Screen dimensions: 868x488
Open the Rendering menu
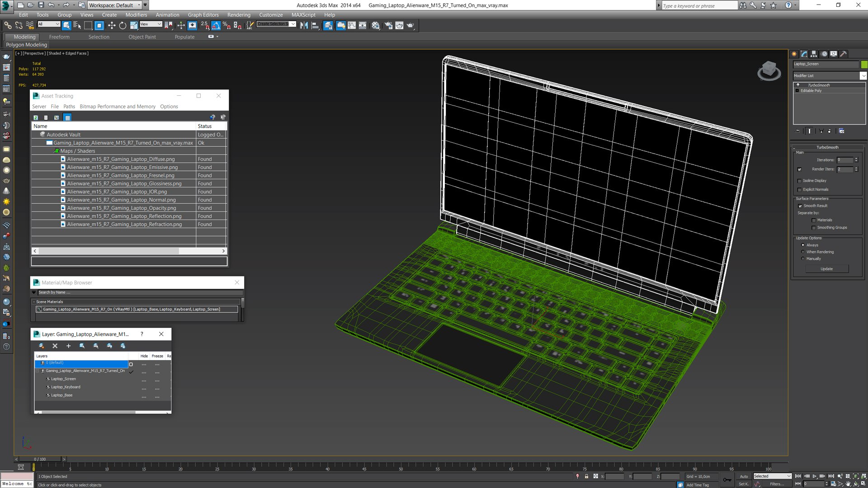[x=239, y=15]
